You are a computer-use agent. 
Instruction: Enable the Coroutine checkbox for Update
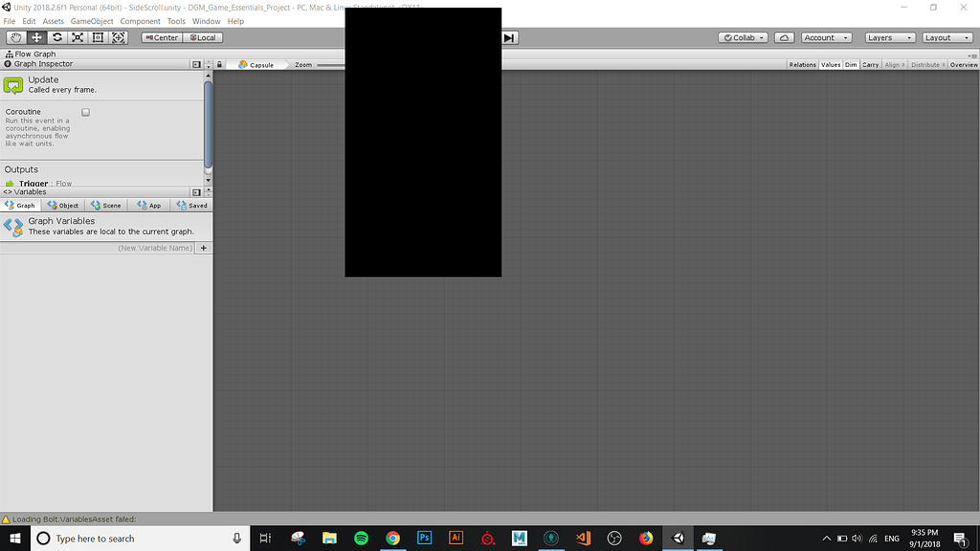pos(85,112)
